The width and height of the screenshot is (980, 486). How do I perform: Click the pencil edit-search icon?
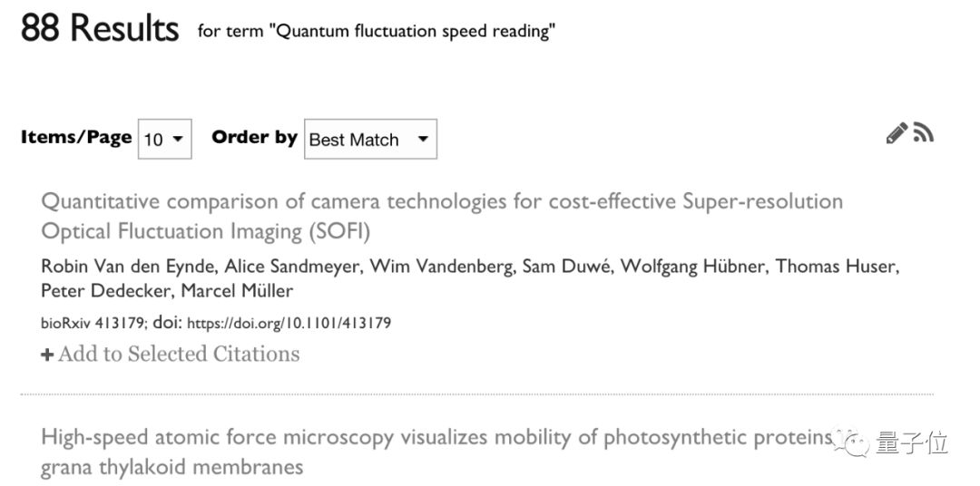coord(897,134)
